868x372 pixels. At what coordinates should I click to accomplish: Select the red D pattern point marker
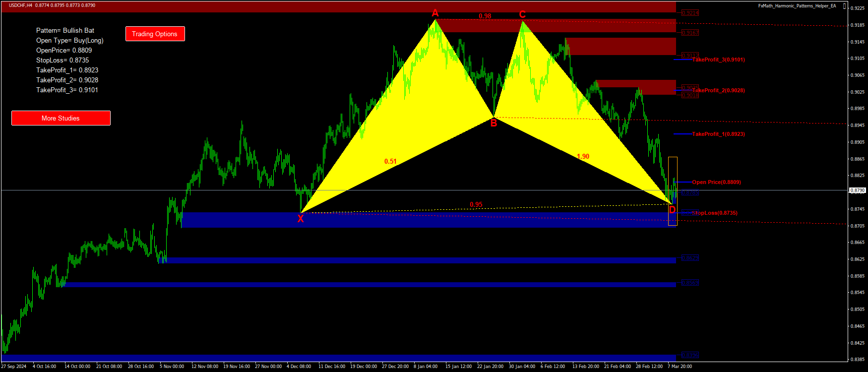672,210
